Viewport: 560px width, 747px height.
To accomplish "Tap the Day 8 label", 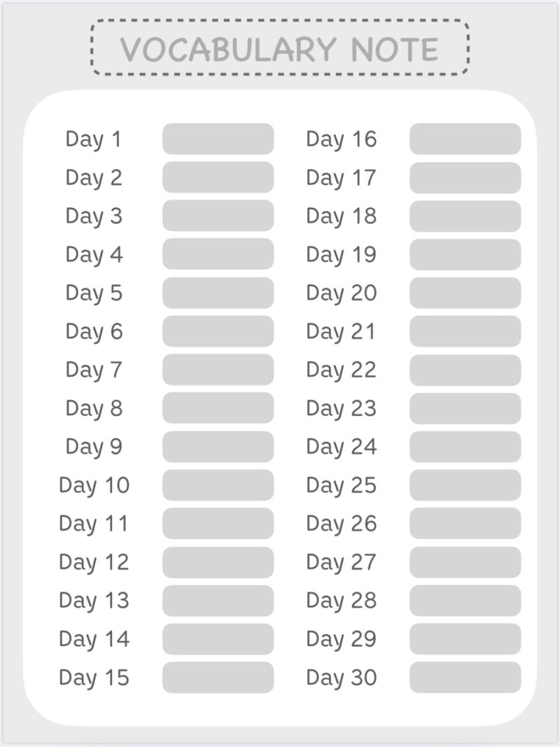I will pos(94,408).
